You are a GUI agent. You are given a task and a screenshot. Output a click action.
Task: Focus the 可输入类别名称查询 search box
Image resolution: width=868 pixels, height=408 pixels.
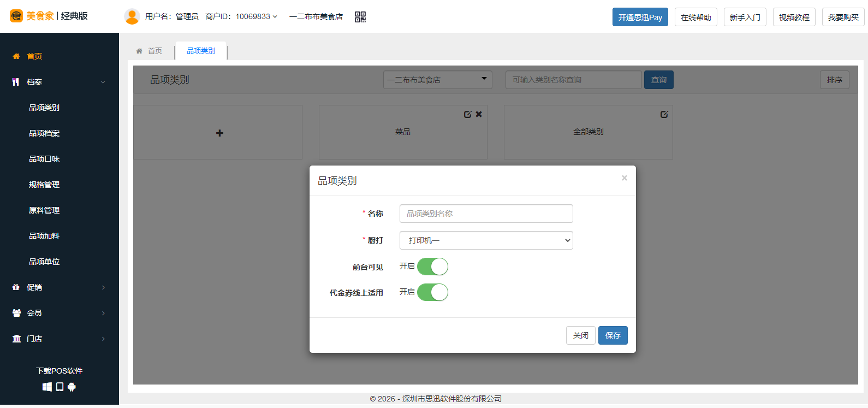coord(574,80)
